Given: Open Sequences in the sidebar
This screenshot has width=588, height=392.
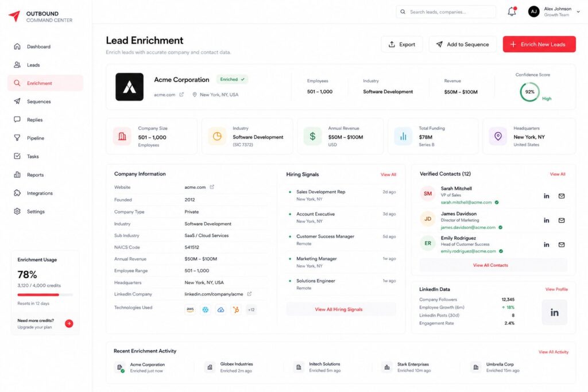Looking at the screenshot, I should point(45,101).
